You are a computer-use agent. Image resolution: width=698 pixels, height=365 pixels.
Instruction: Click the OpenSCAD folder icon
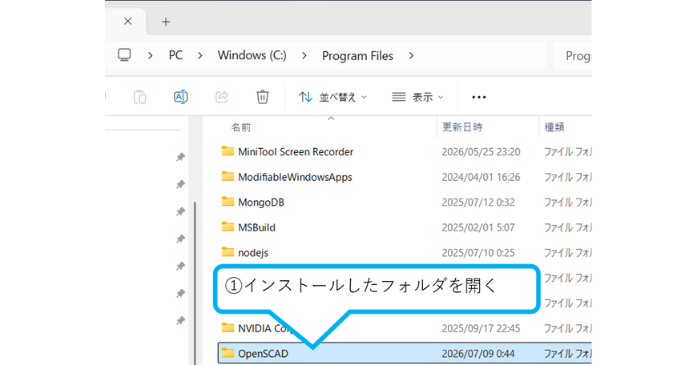[228, 353]
